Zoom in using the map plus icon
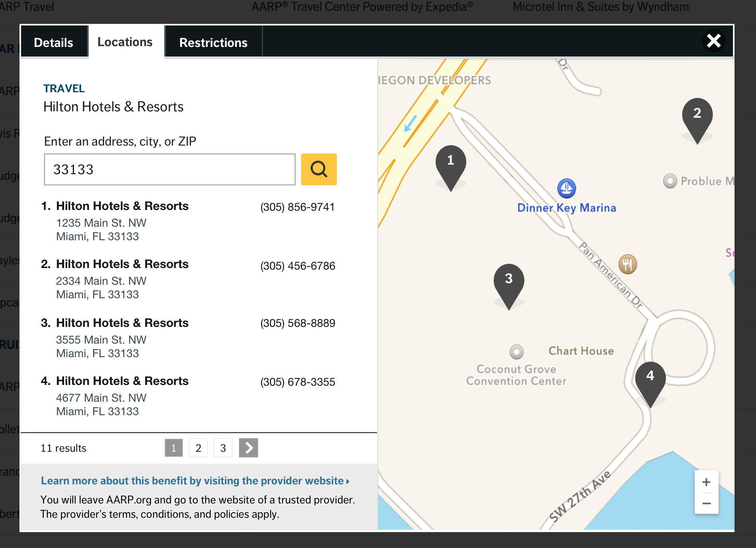This screenshot has height=548, width=756. coord(706,482)
